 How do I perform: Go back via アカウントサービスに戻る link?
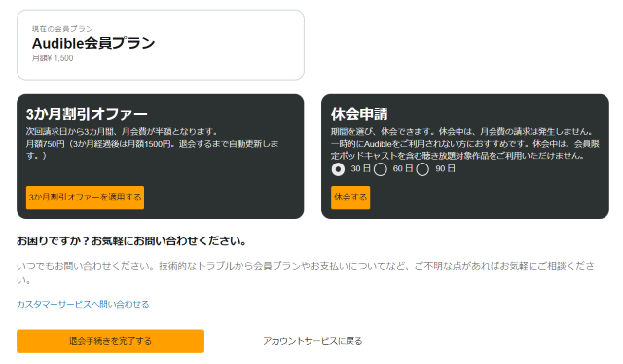[x=312, y=341]
